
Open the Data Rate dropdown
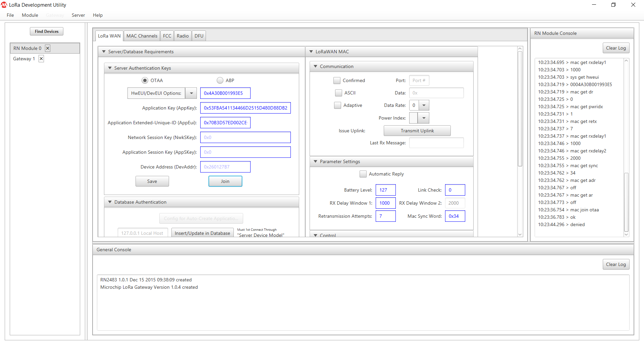pyautogui.click(x=424, y=105)
